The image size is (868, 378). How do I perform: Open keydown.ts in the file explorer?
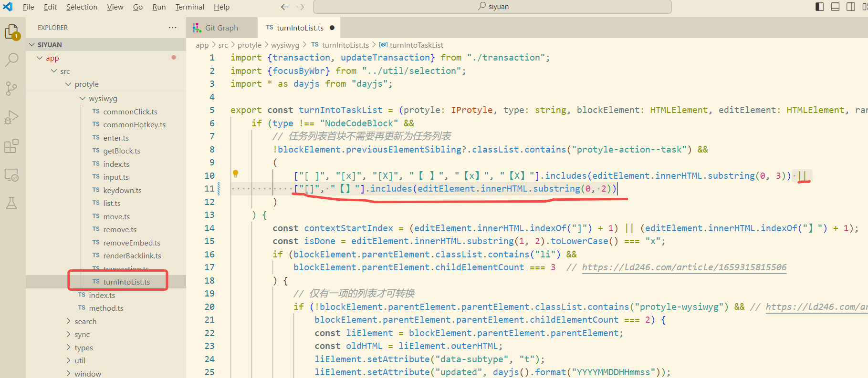point(122,190)
